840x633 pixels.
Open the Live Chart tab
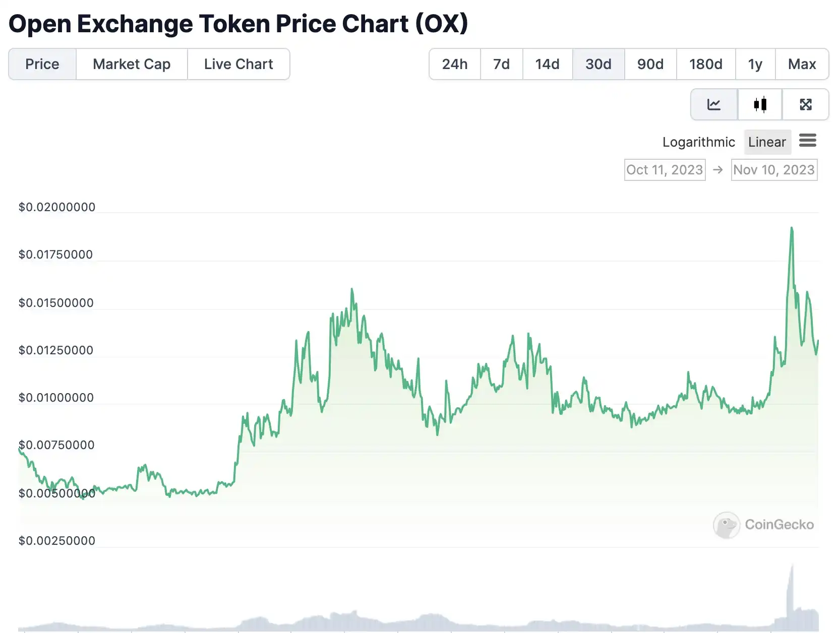tap(238, 64)
